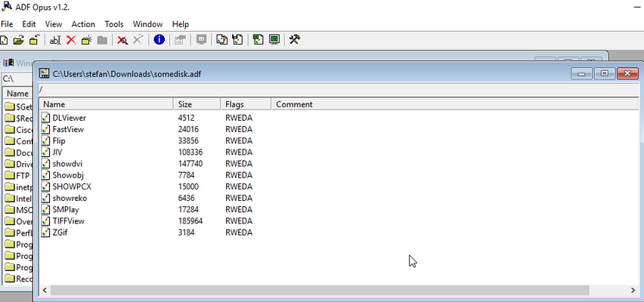The image size is (644, 302).
Task: Open the File menu
Action: pos(7,24)
